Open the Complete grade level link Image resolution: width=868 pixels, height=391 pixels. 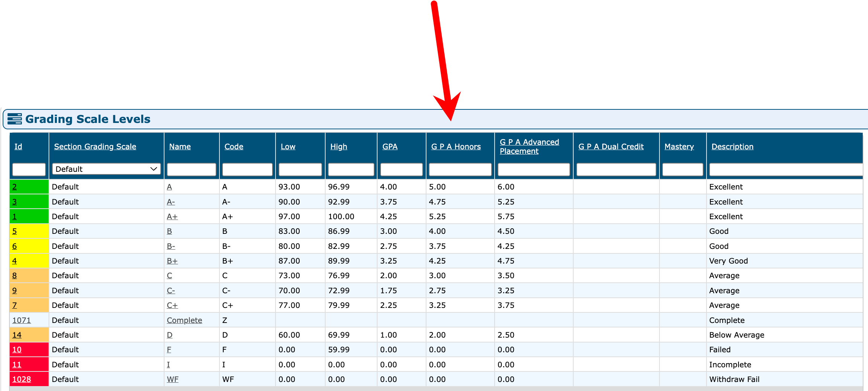pyautogui.click(x=184, y=320)
